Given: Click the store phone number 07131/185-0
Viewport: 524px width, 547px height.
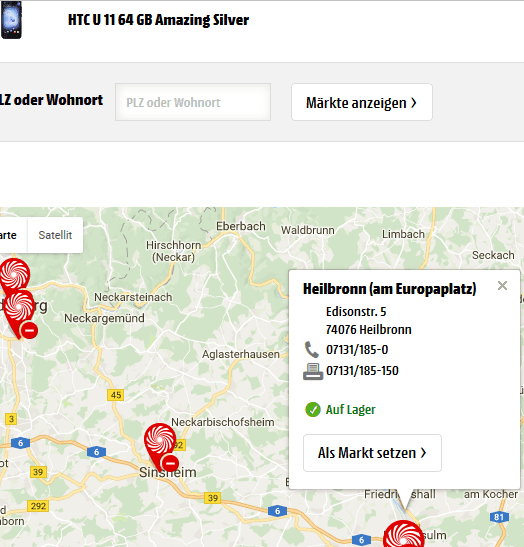Looking at the screenshot, I should pos(357,350).
